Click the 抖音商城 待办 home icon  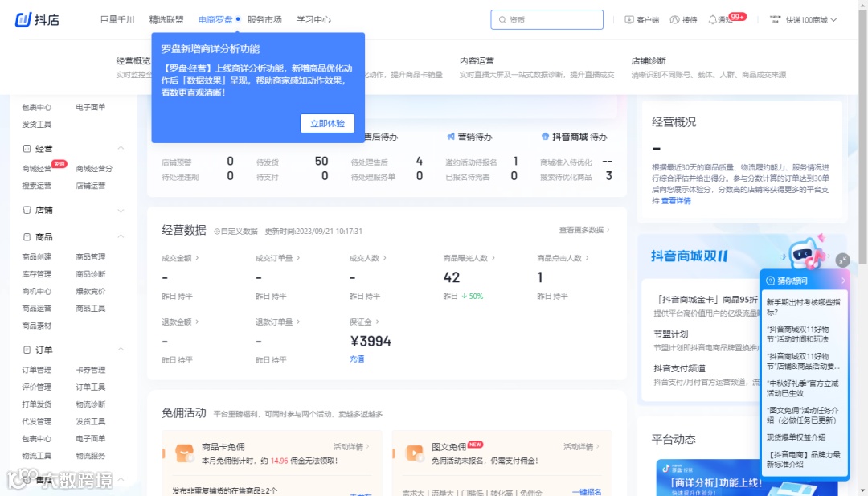point(545,136)
